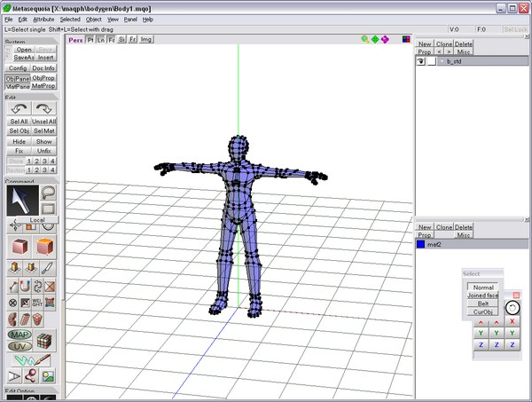Viewport: 532px width, 402px height.
Task: Toggle the ObjPanel display button
Action: [18, 78]
